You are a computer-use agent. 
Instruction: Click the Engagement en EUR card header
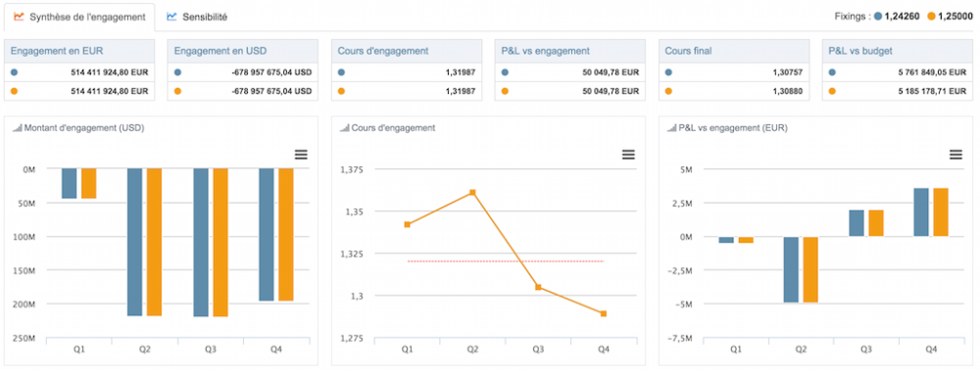coord(79,51)
